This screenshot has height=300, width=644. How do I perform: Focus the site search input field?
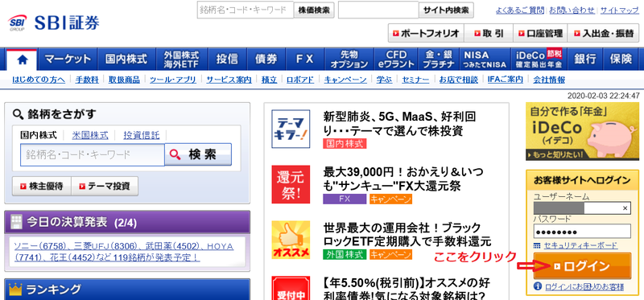coord(378,10)
